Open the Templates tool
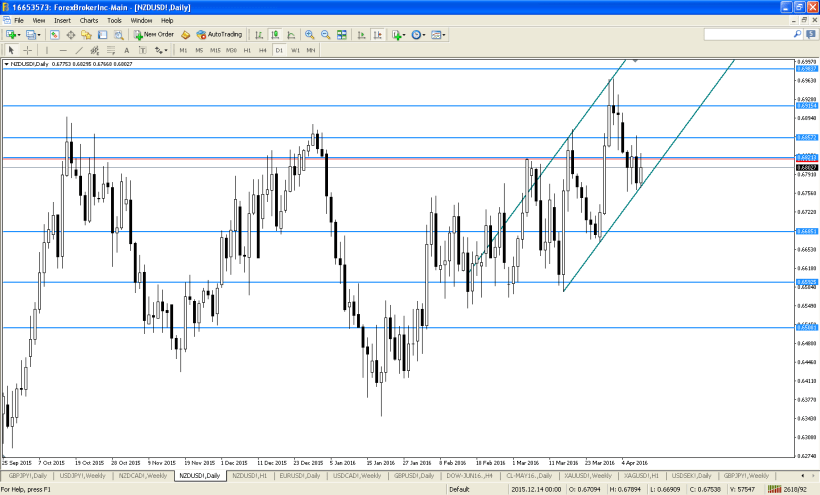 pos(436,34)
